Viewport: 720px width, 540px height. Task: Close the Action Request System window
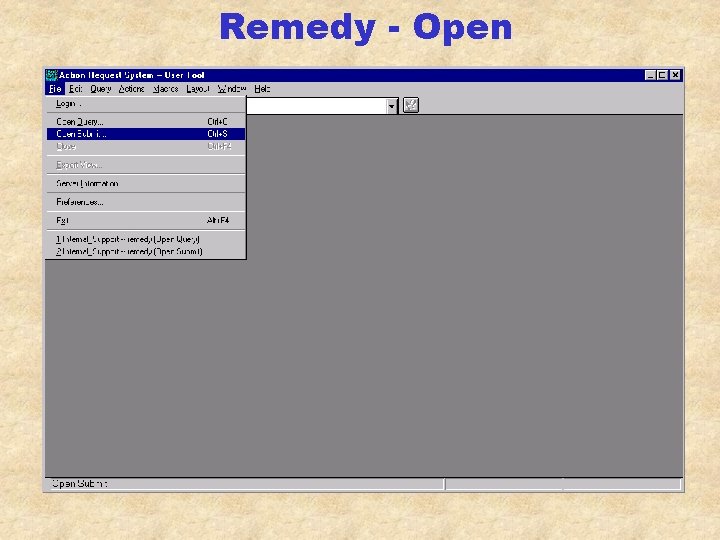pos(675,75)
